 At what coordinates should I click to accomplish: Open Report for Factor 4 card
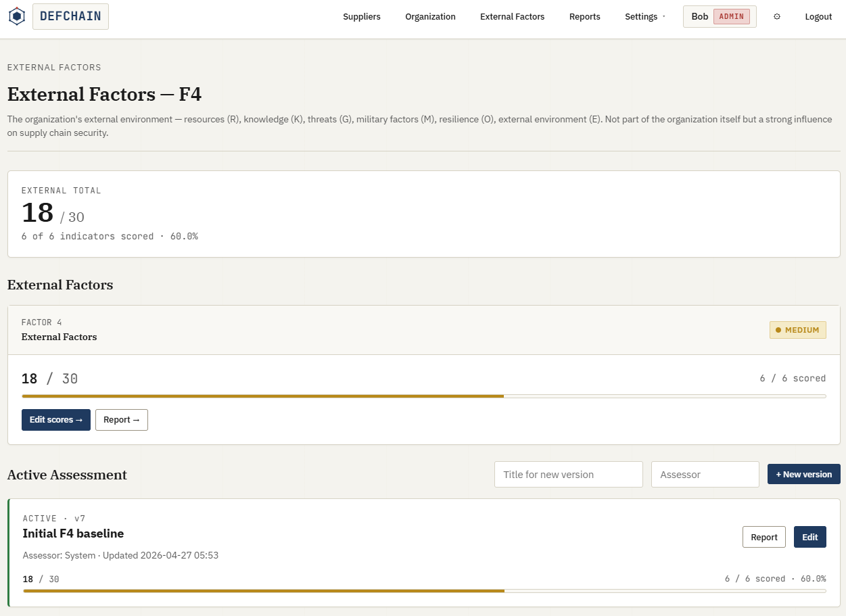pos(122,420)
